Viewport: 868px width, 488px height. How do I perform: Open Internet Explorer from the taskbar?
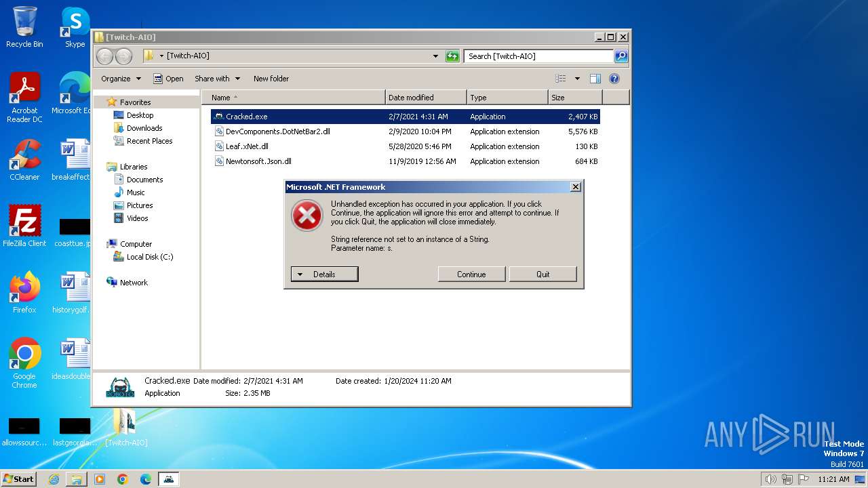coord(54,479)
